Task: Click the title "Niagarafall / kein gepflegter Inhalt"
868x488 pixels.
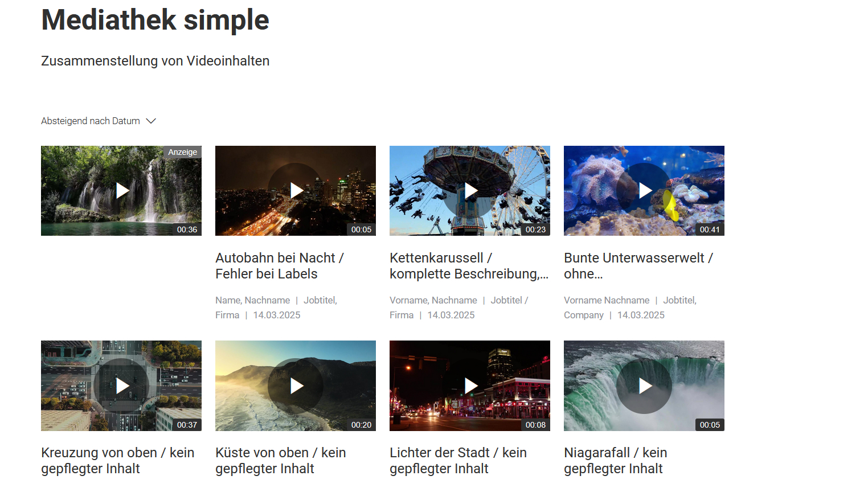Action: [615, 460]
